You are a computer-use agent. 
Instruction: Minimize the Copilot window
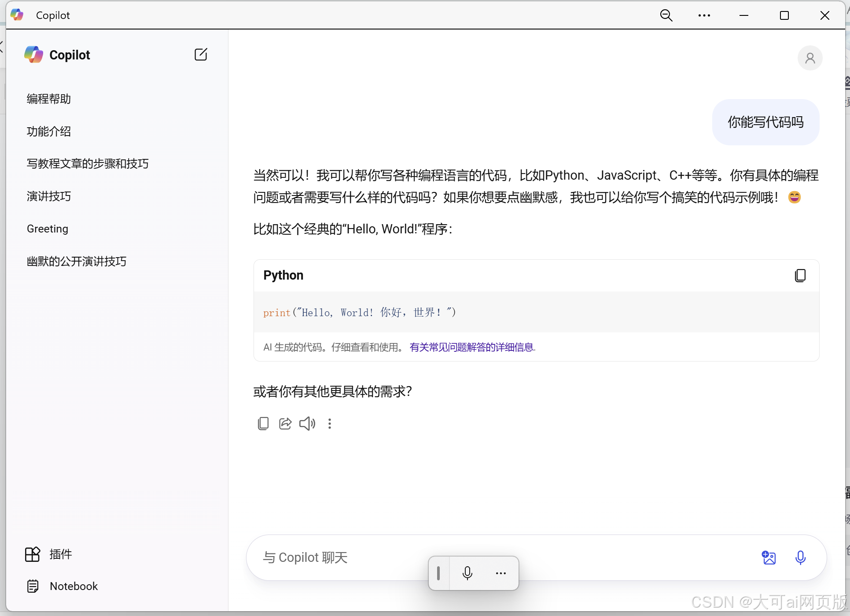click(744, 15)
